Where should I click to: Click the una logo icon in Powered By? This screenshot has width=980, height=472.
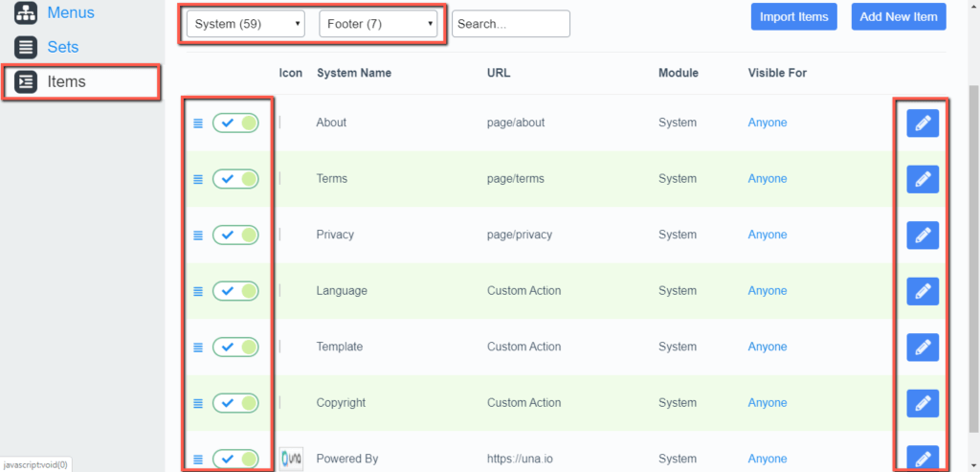click(291, 459)
